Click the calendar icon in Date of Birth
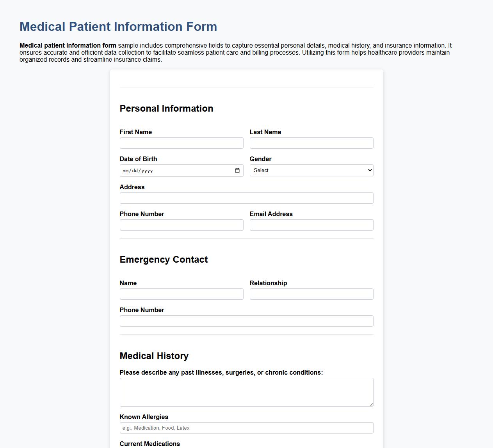The height and width of the screenshot is (448, 493). 237,170
